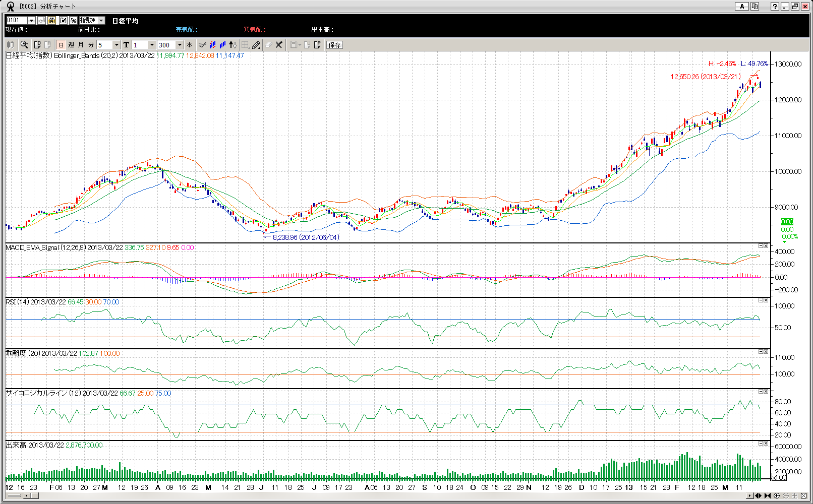Click the bold T text tool icon
Image resolution: width=813 pixels, height=504 pixels.
(x=126, y=45)
